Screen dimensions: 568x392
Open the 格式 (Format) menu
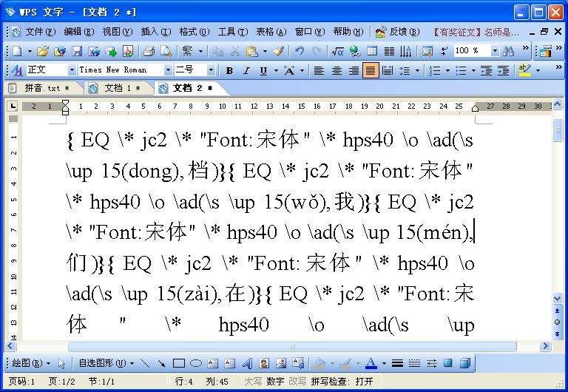tap(195, 32)
